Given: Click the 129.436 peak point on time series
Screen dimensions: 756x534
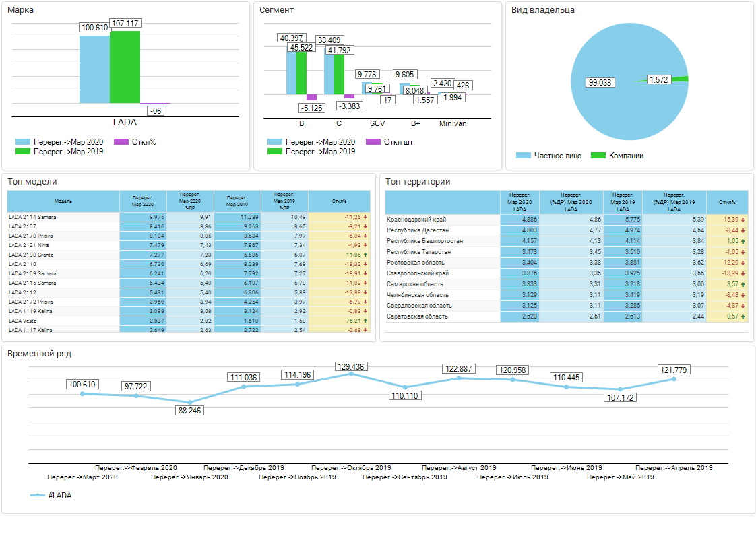Looking at the screenshot, I should [x=351, y=373].
